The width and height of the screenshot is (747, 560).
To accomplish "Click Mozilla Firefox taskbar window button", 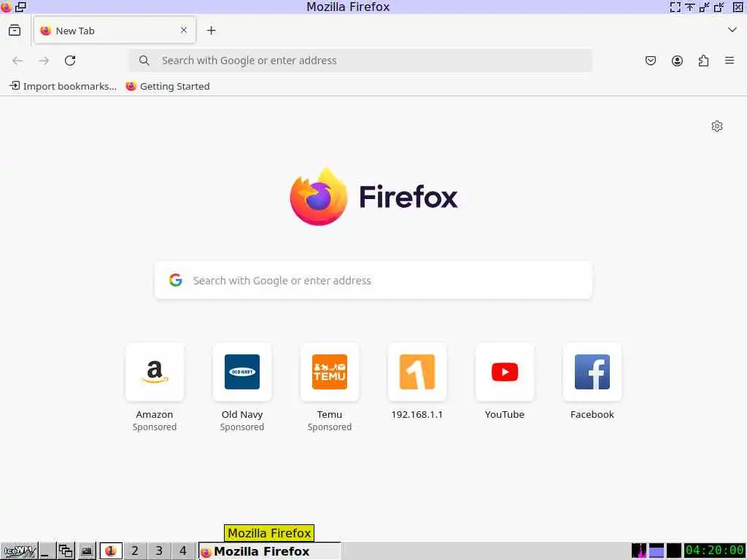I will pos(270,551).
